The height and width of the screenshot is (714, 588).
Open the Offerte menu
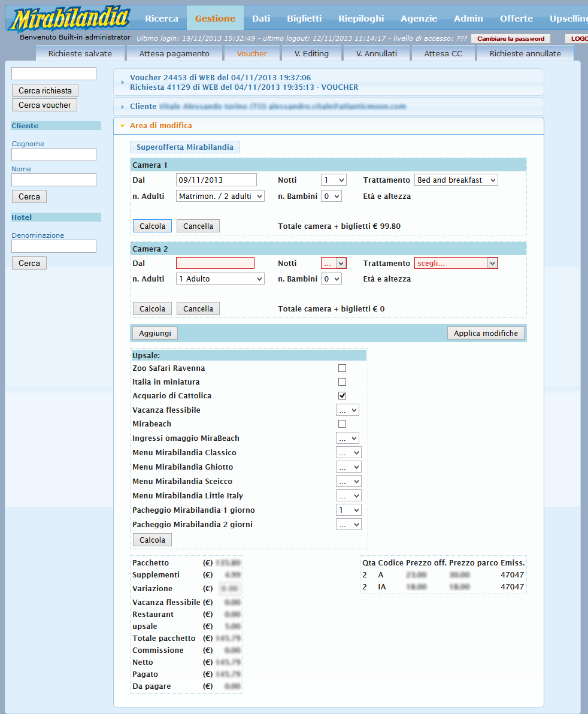517,18
